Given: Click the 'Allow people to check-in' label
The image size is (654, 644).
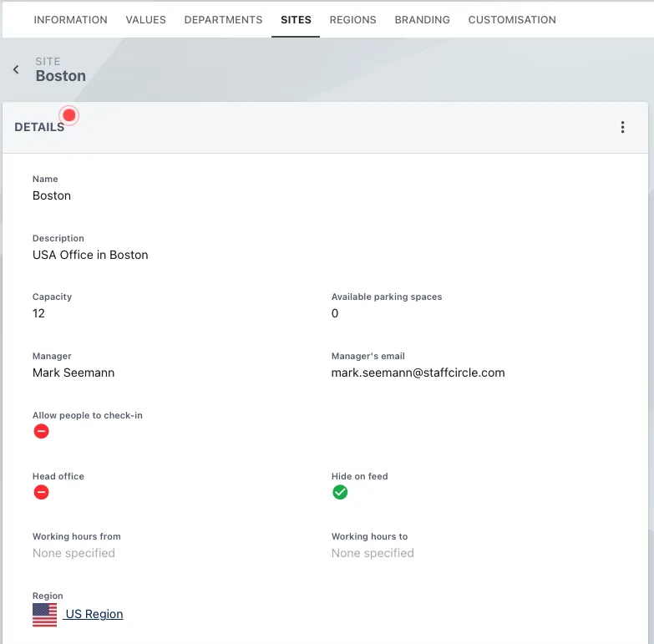Looking at the screenshot, I should click(x=88, y=415).
